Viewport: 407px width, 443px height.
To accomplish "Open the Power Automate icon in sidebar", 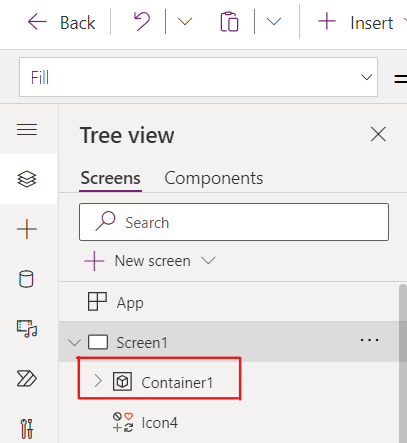I will [x=26, y=379].
